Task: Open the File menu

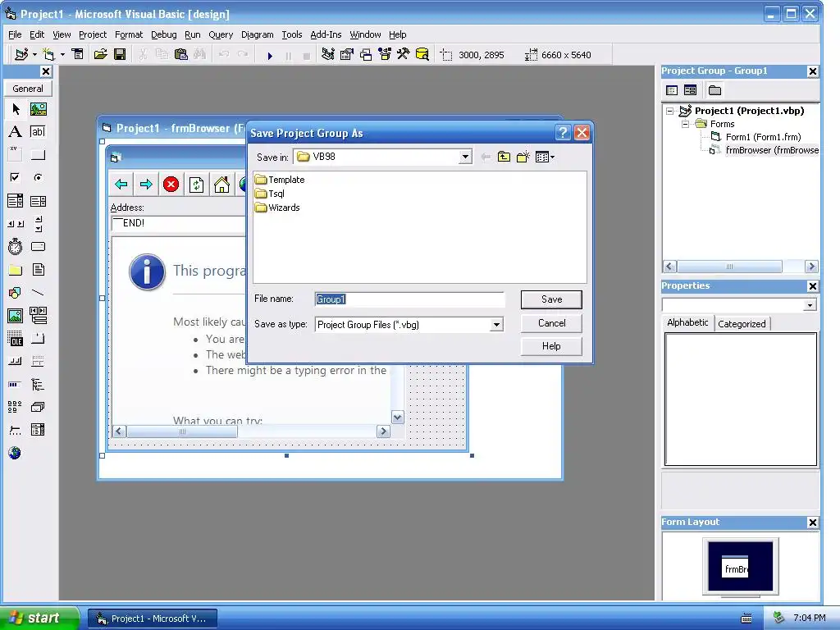Action: (x=15, y=34)
